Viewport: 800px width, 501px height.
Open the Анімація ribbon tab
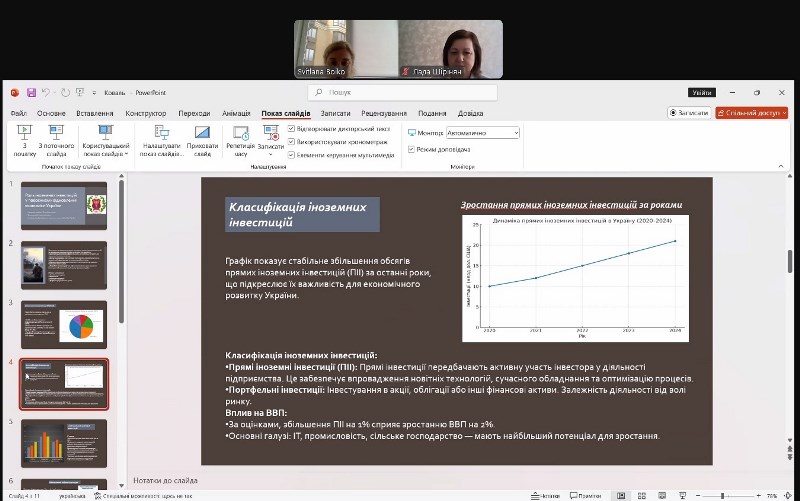click(236, 114)
